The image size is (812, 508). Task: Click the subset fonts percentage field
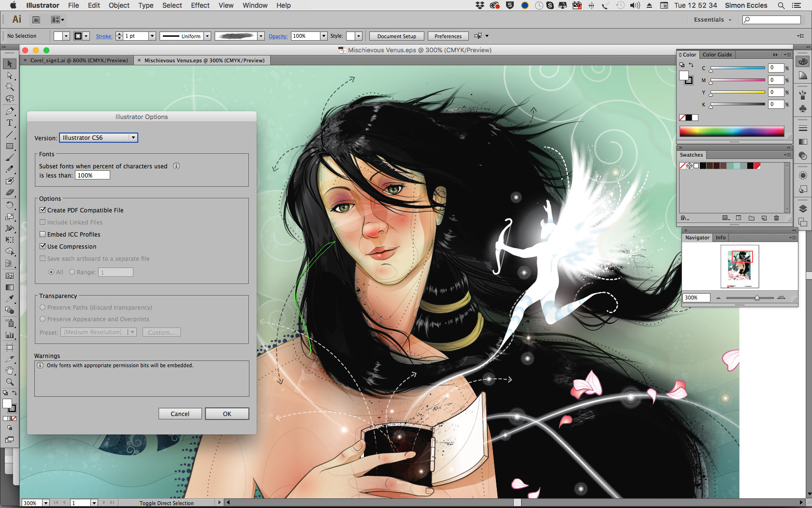coord(92,176)
